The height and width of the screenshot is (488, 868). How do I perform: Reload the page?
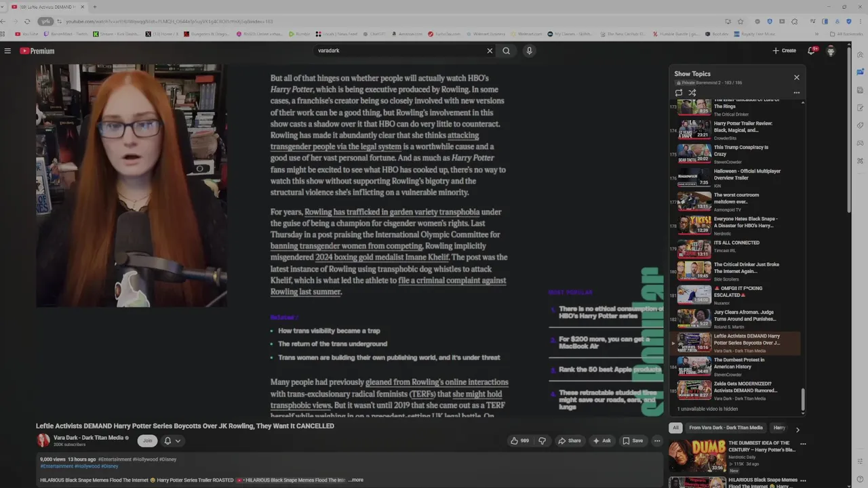point(27,21)
